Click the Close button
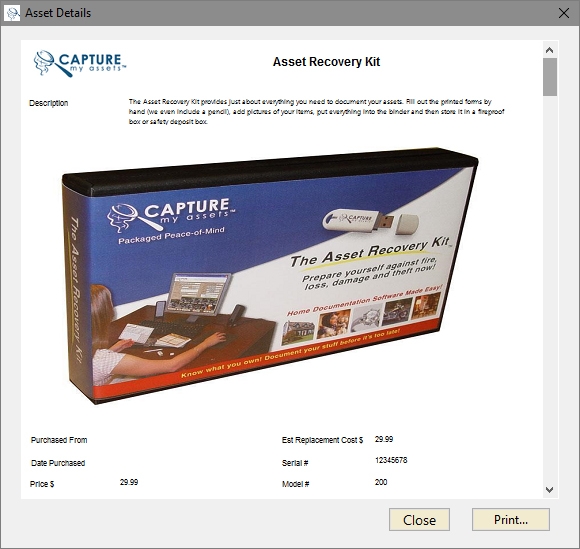 pos(419,519)
